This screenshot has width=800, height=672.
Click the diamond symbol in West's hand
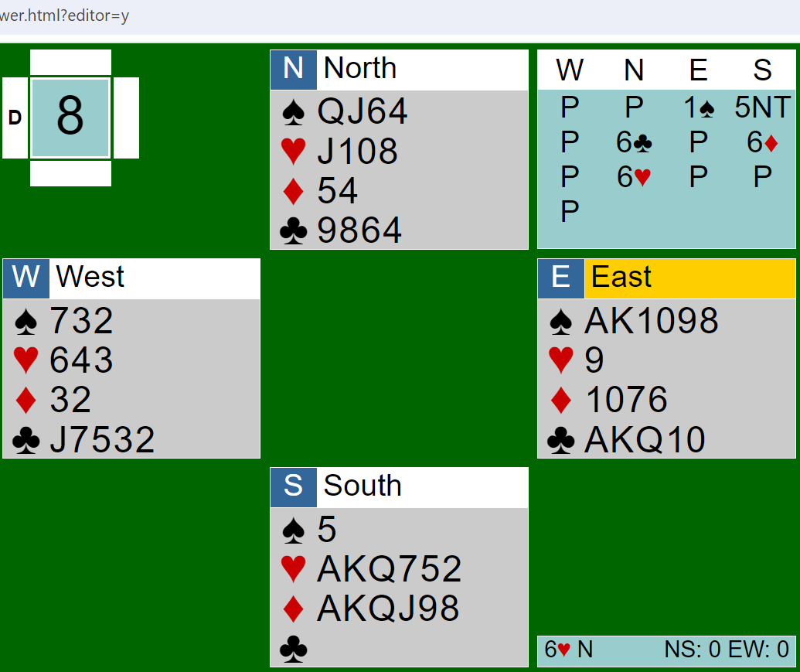coord(26,401)
